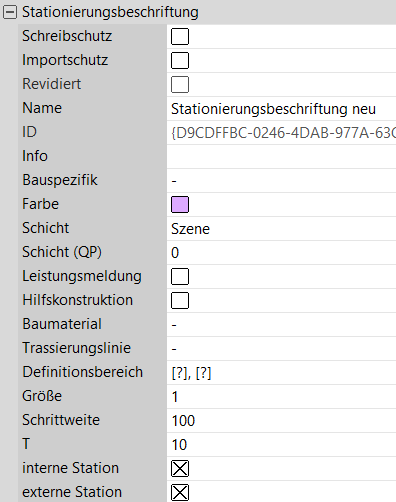396x502 pixels.
Task: Collapse the Stationierungsbeschriftung section
Action: coord(10,12)
